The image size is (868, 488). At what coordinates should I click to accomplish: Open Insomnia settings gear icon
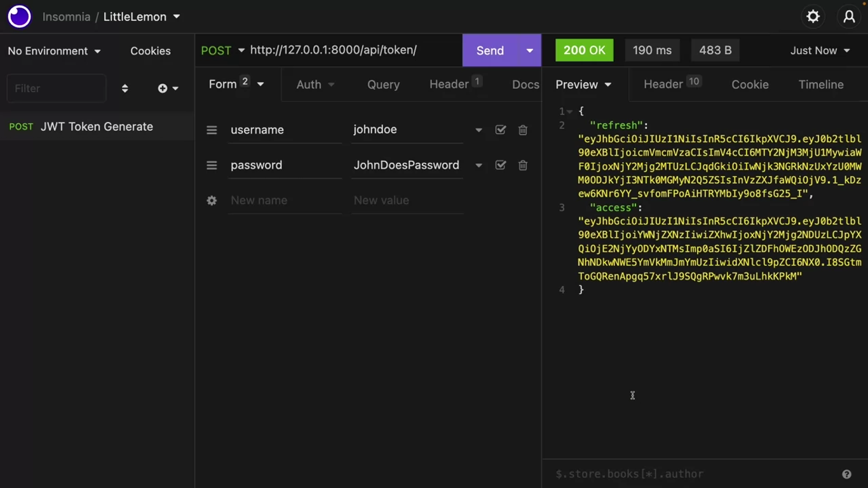click(x=813, y=17)
